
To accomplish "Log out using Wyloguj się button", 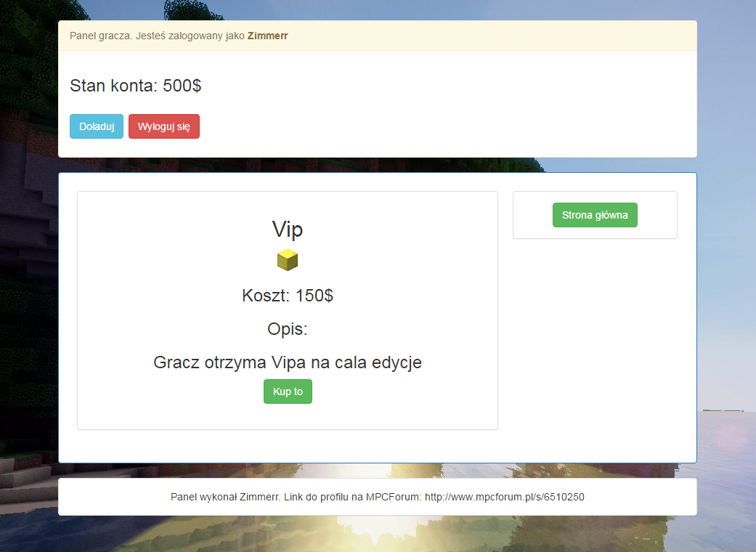I will [x=164, y=126].
